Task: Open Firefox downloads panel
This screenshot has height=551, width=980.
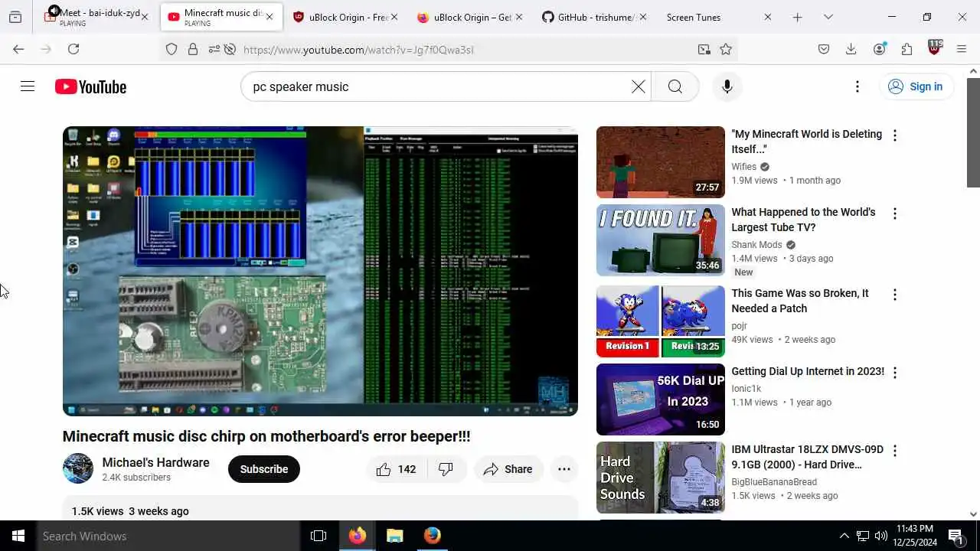Action: [851, 49]
